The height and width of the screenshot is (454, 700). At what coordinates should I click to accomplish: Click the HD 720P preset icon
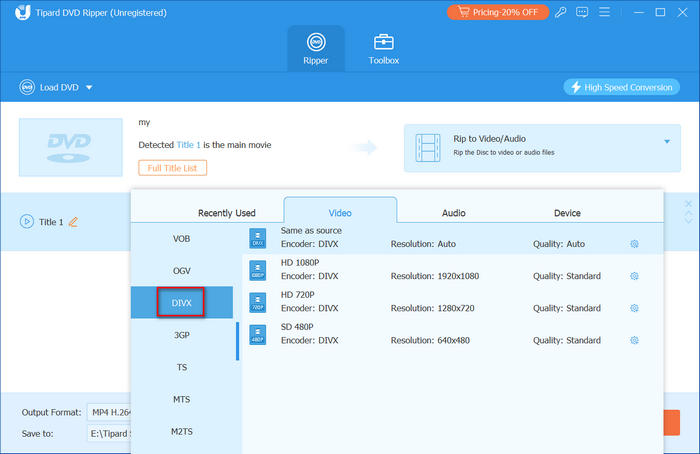tap(258, 302)
